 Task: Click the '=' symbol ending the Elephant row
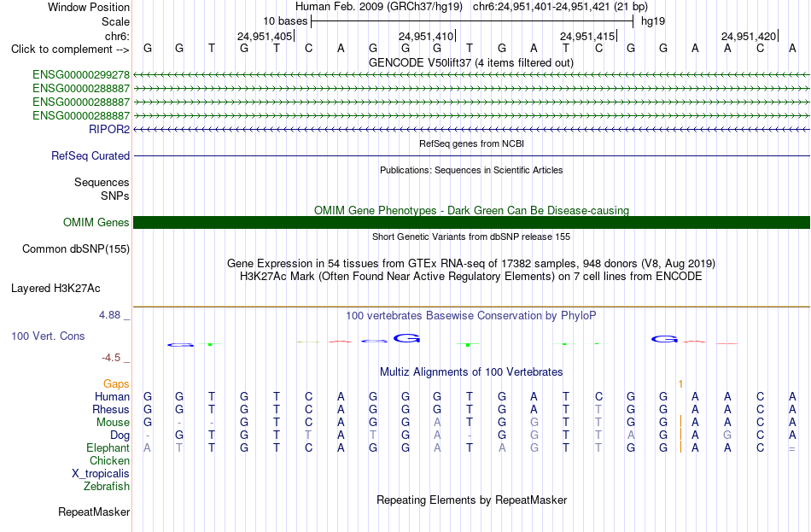[x=792, y=448]
